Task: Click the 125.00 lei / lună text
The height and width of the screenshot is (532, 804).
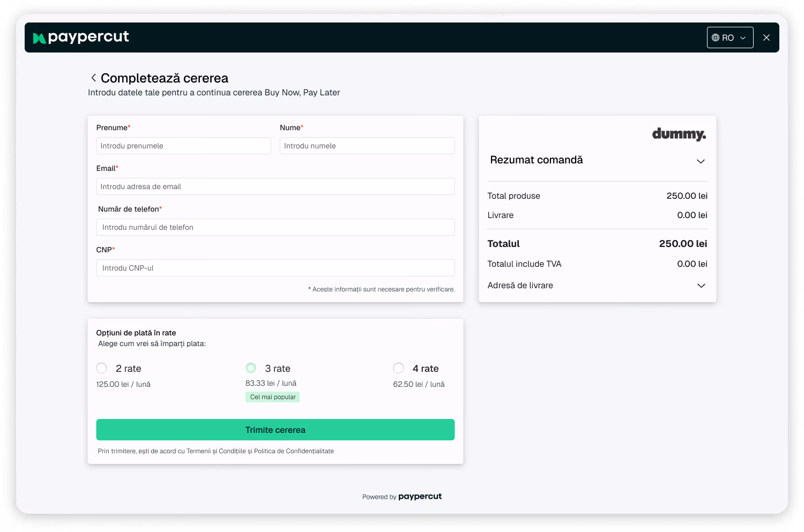Action: point(123,384)
